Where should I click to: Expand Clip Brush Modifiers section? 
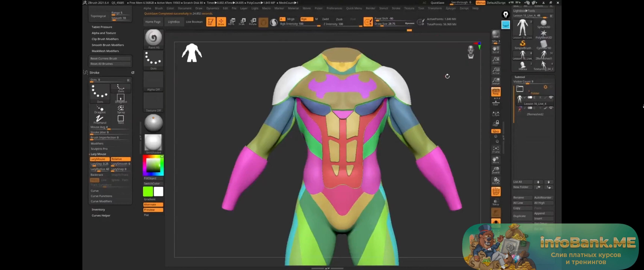(x=105, y=39)
